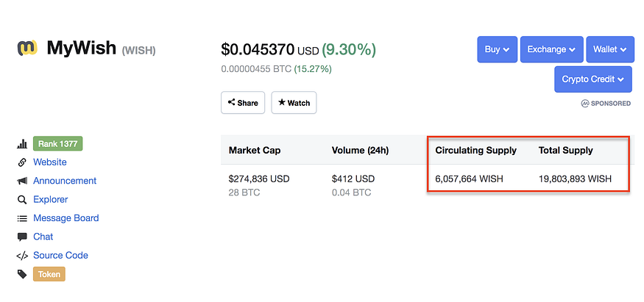This screenshot has width=644, height=302.
Task: Go to the Message Board link
Action: (x=66, y=218)
